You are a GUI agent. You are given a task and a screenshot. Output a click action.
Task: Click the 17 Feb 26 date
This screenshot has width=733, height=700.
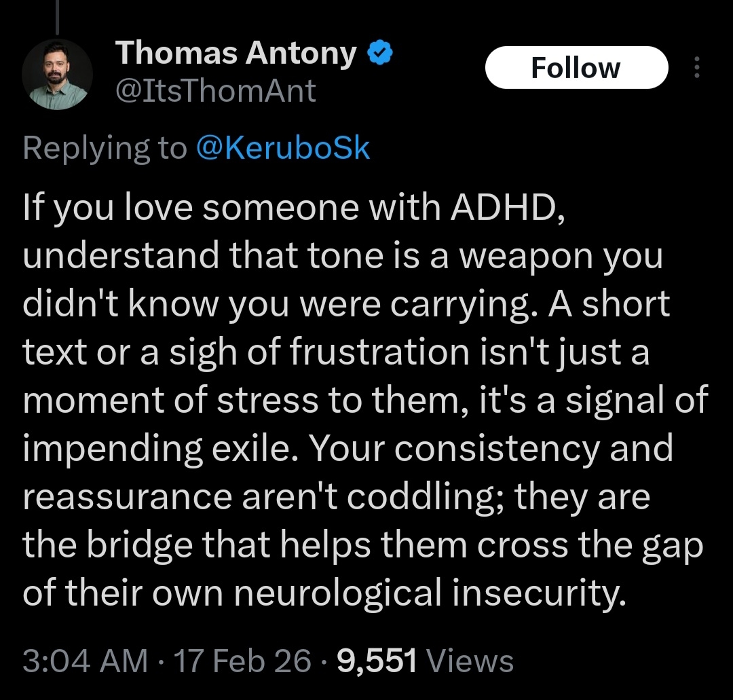click(x=242, y=661)
